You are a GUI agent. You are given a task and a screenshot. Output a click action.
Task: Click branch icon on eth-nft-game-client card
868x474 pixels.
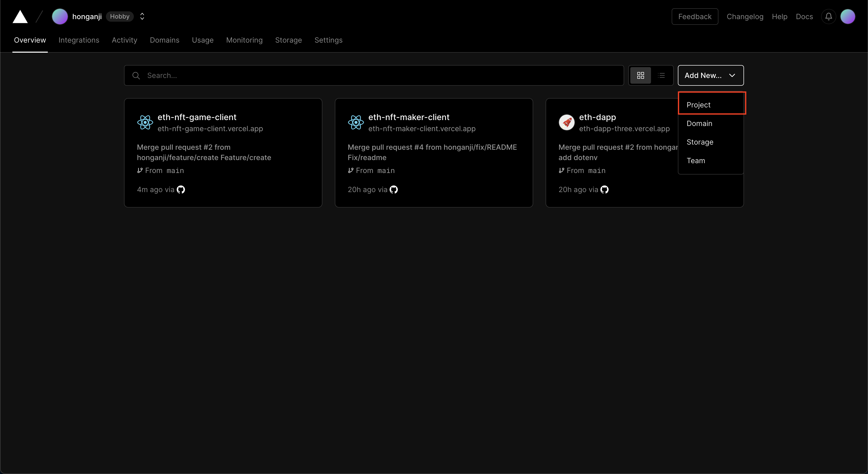140,170
